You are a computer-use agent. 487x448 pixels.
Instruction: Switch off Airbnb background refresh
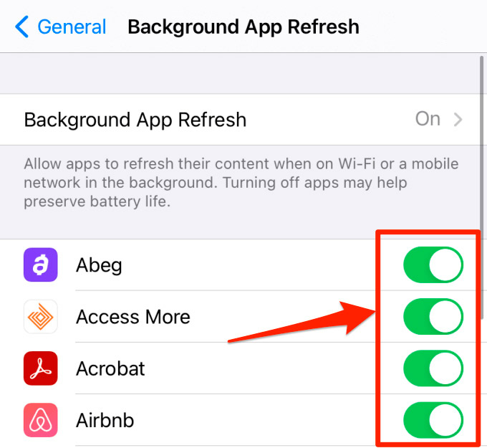pyautogui.click(x=433, y=420)
